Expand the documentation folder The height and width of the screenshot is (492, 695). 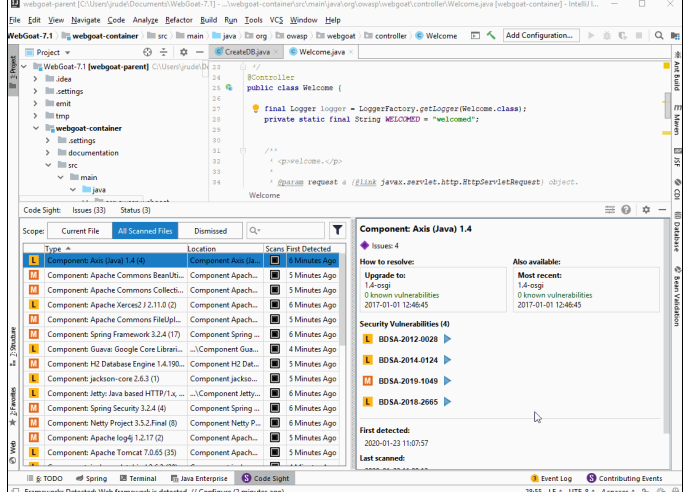pos(48,152)
